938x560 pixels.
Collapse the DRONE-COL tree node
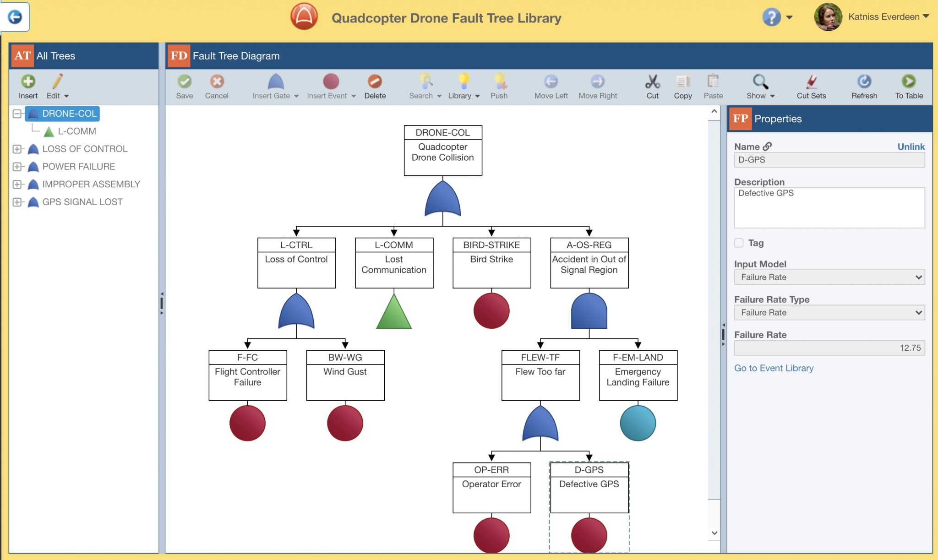[x=17, y=114]
